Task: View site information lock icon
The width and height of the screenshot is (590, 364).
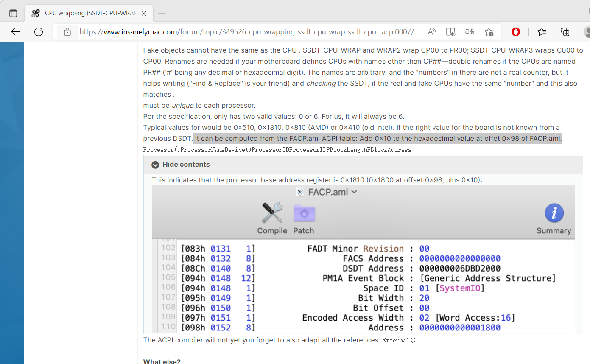Action: coord(67,32)
